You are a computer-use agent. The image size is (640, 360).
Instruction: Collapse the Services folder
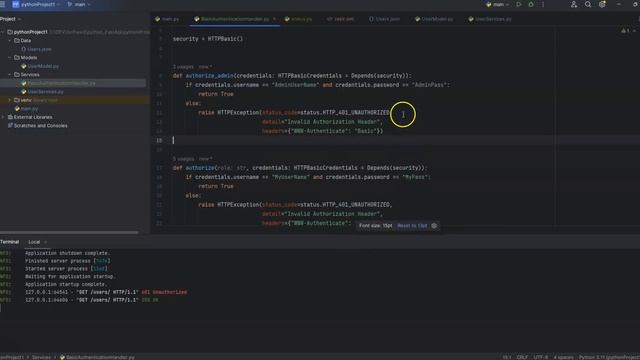10,75
